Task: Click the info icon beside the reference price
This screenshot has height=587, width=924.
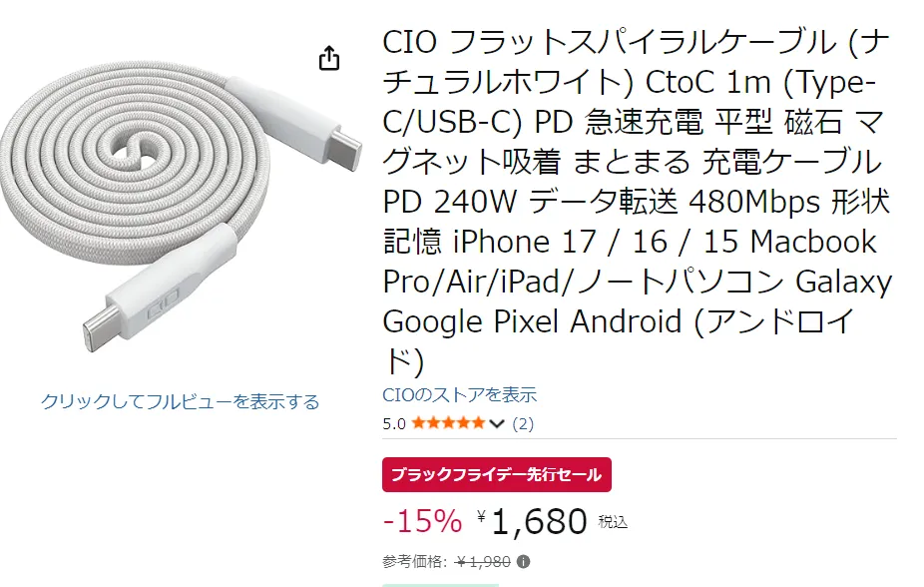Action: [524, 561]
